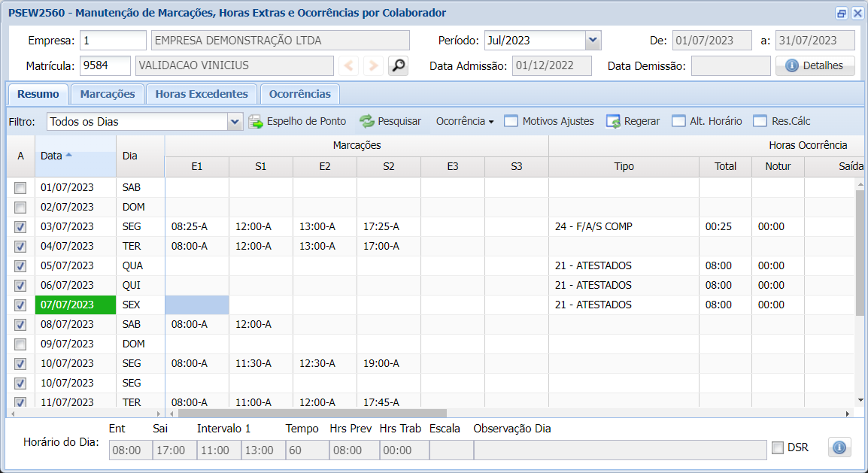Click the Pesquisar refresh icon
This screenshot has height=473, width=868.
[366, 121]
